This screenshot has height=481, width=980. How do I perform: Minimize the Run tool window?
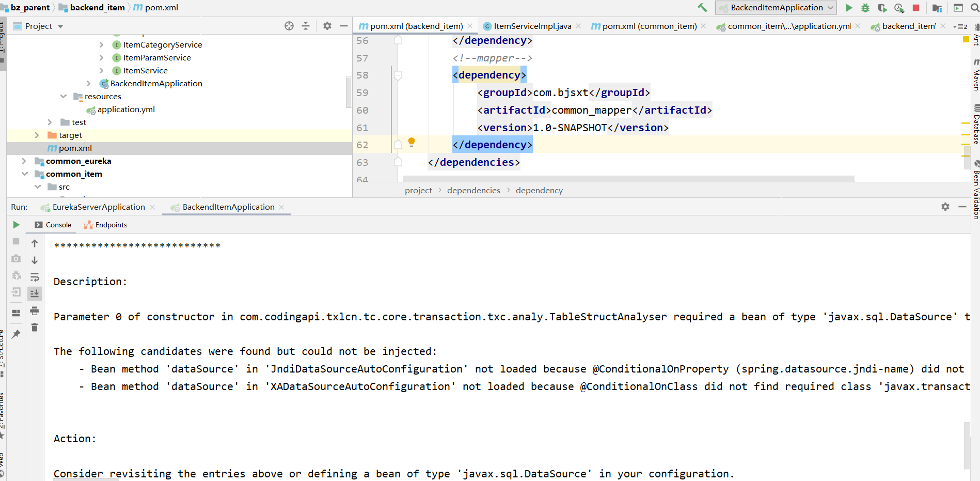tap(962, 207)
